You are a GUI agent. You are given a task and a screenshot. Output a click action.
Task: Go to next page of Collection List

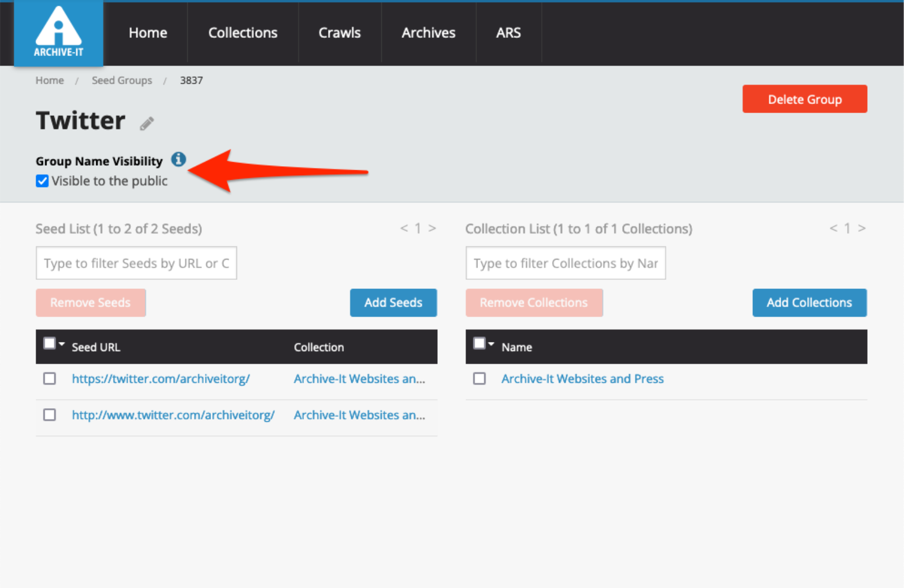pyautogui.click(x=861, y=228)
